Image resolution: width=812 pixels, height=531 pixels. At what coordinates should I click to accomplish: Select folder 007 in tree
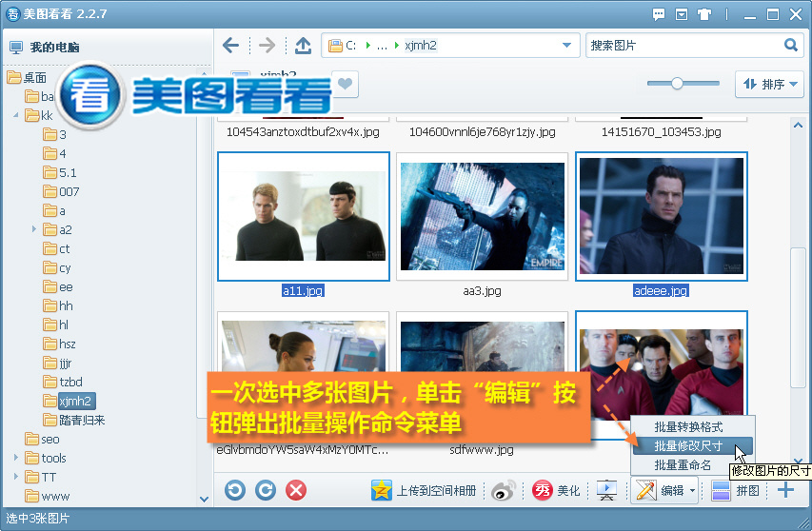click(x=62, y=191)
